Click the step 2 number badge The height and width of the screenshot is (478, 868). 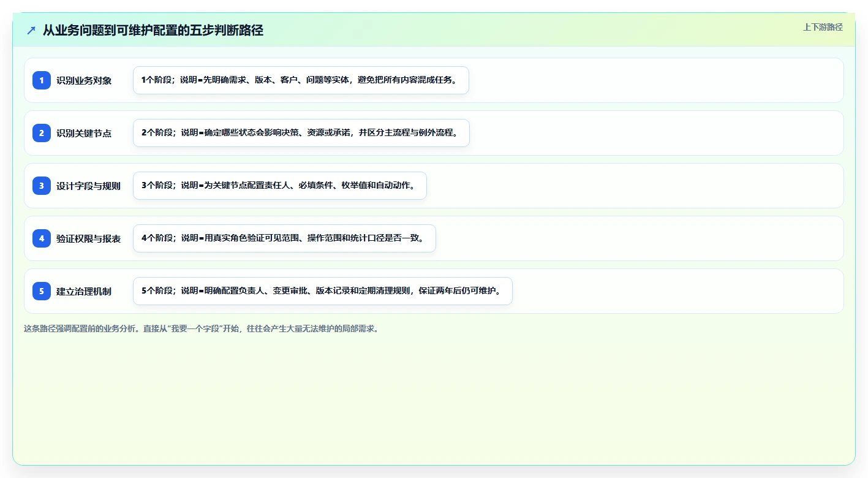click(42, 133)
